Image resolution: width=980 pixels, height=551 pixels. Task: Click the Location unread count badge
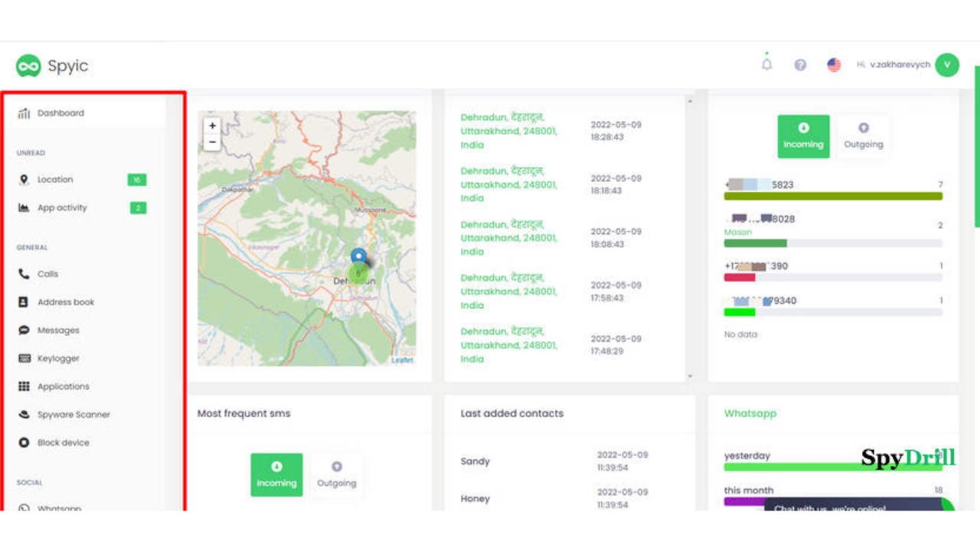[137, 180]
